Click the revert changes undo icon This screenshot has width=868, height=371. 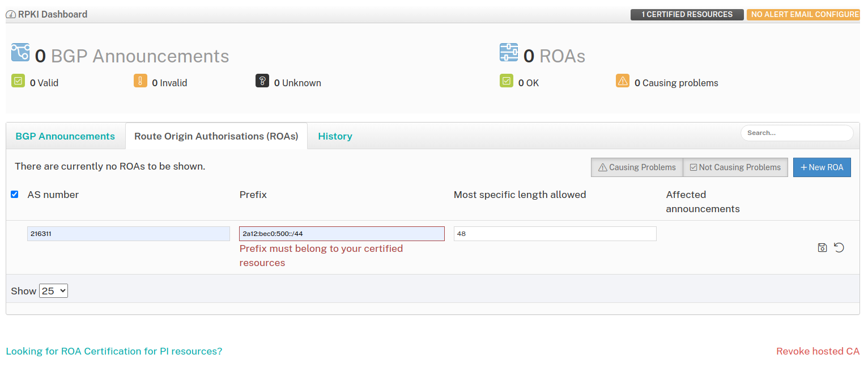pos(839,247)
